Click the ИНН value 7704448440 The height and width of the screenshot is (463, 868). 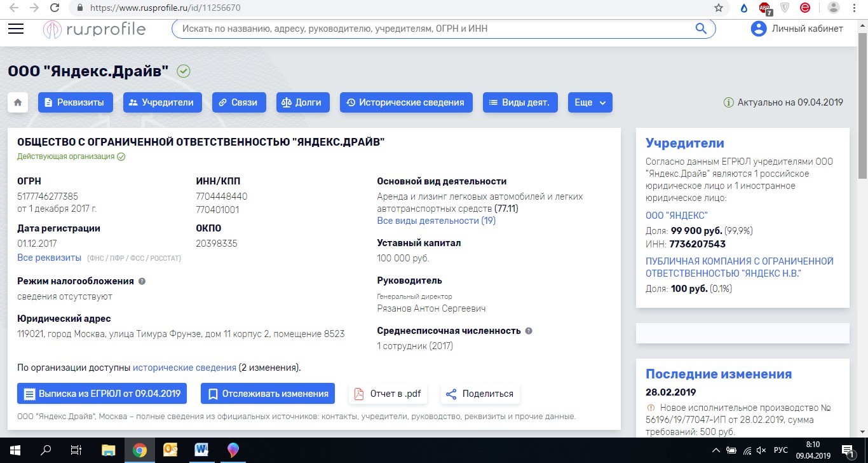click(222, 197)
